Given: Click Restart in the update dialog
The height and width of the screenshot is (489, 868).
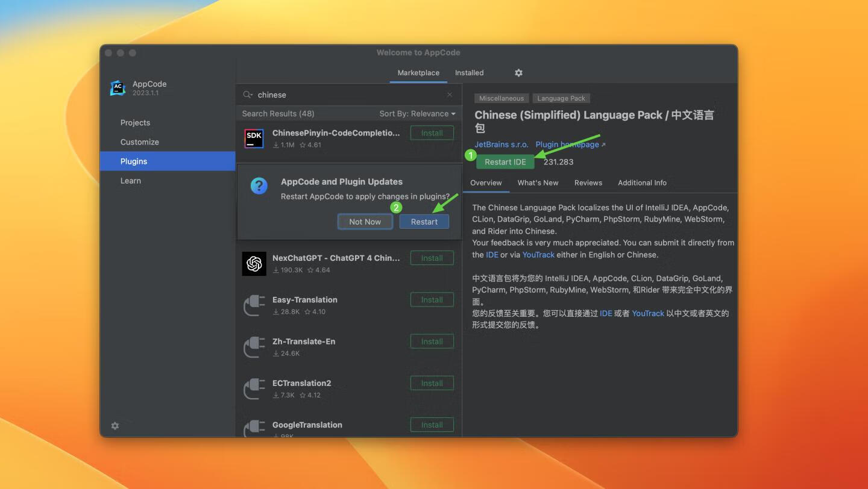Looking at the screenshot, I should tap(424, 222).
